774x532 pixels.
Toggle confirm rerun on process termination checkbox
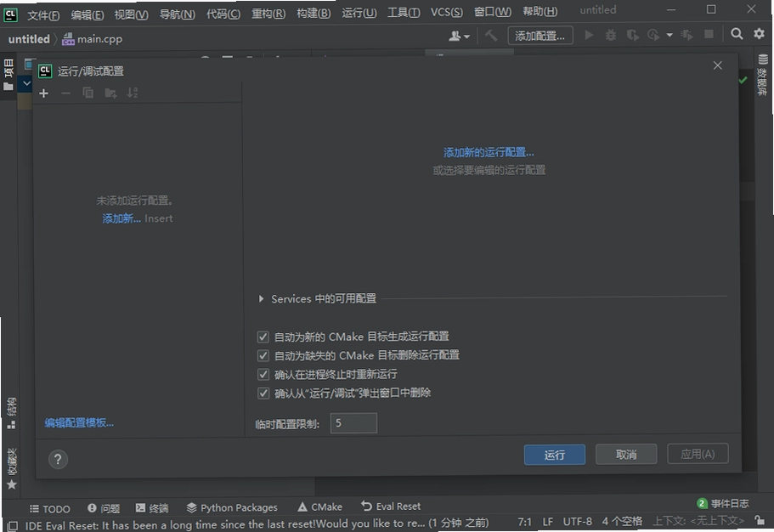pyautogui.click(x=263, y=375)
